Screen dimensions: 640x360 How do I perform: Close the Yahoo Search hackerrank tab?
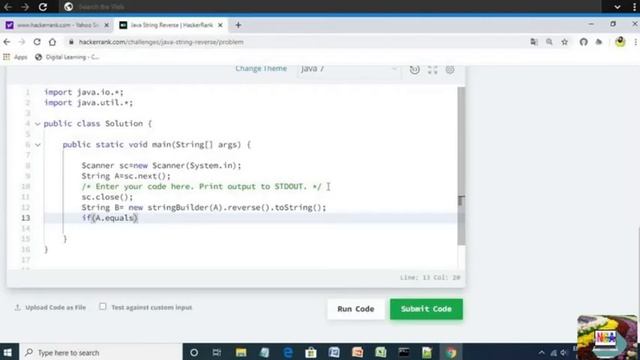pyautogui.click(x=107, y=25)
